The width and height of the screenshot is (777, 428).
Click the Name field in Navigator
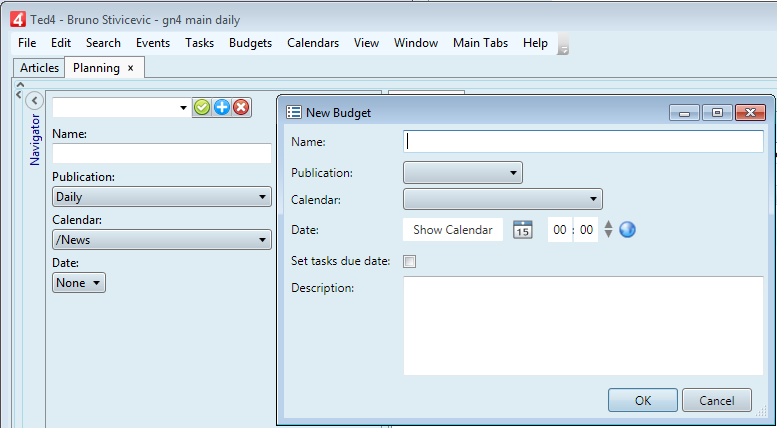pyautogui.click(x=162, y=154)
